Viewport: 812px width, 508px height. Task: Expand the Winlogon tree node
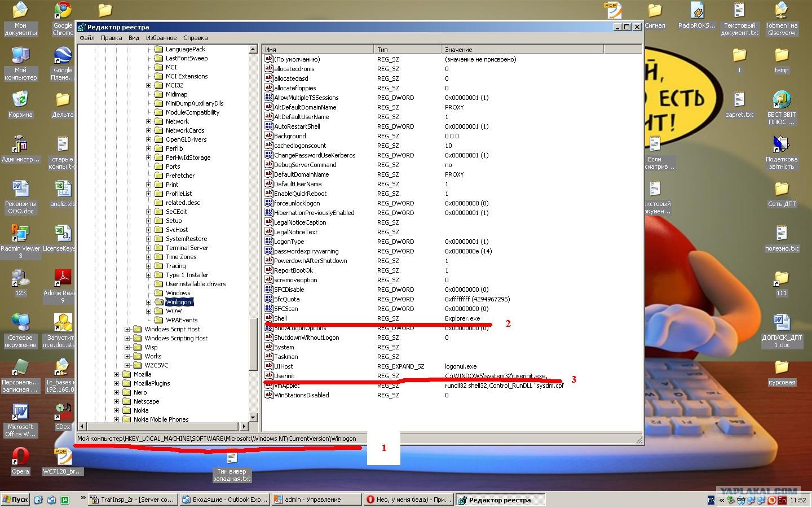click(149, 302)
